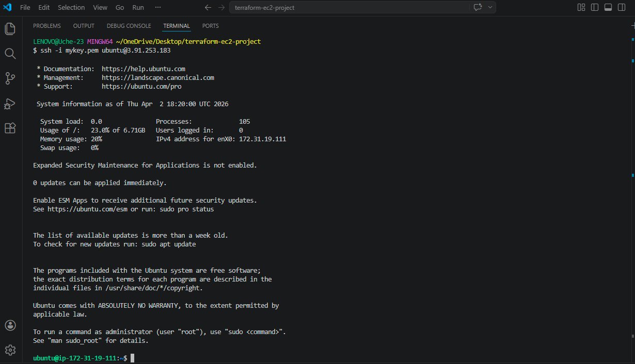Open the https://ubuntu.com/pro link
This screenshot has height=364, width=635.
click(x=141, y=86)
